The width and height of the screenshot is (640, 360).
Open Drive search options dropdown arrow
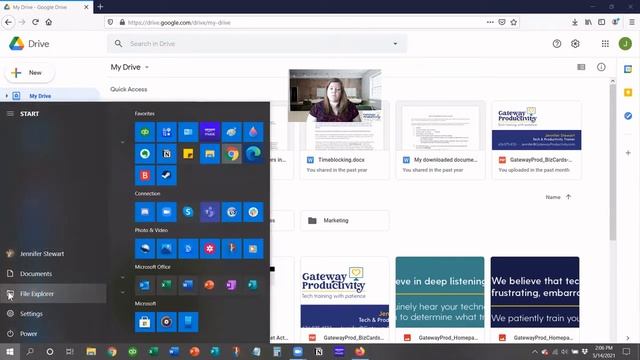click(x=395, y=44)
